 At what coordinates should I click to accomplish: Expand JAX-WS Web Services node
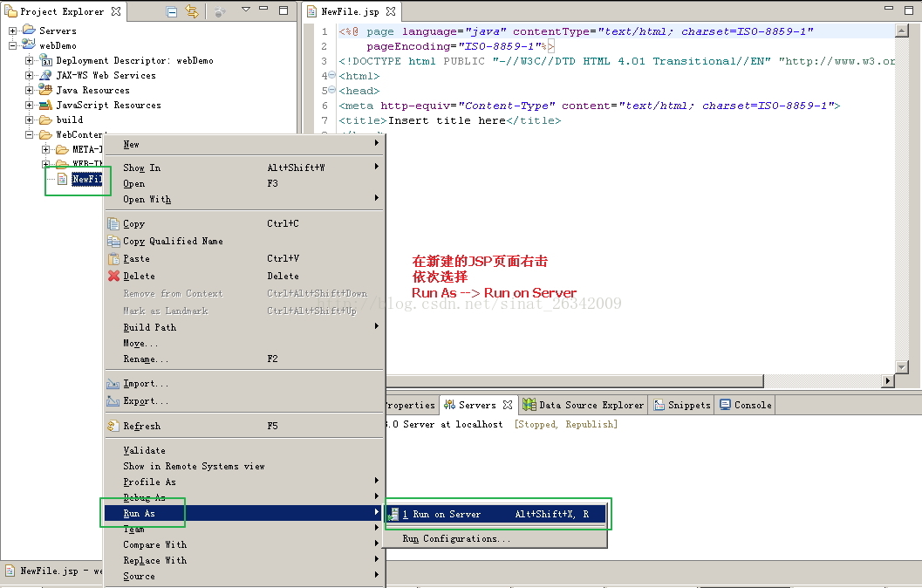pos(29,75)
